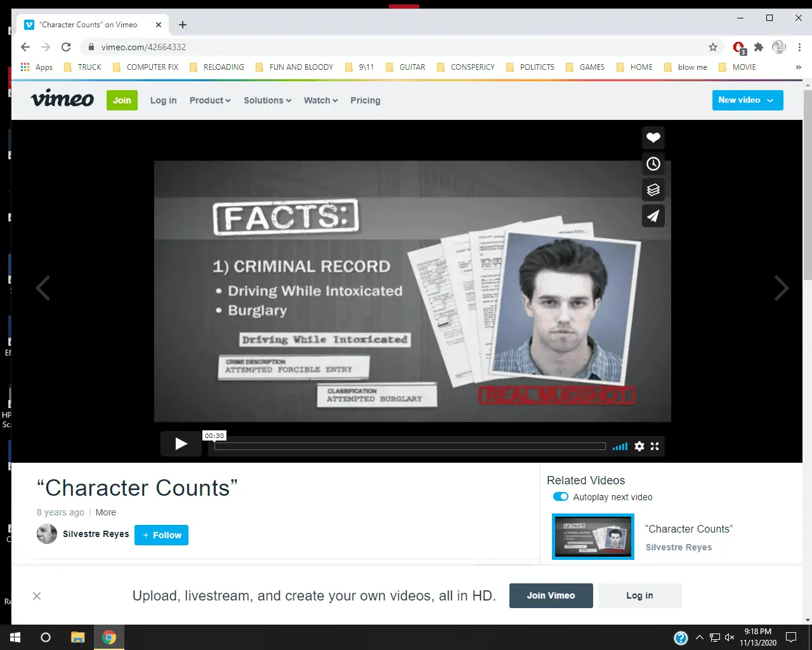
Task: Expand the Solutions dropdown menu
Action: point(267,100)
